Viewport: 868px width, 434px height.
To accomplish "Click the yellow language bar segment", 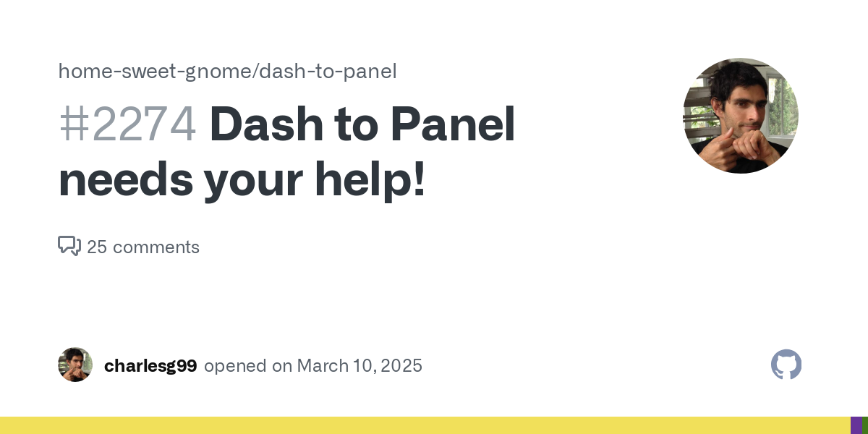I will tap(425, 425).
